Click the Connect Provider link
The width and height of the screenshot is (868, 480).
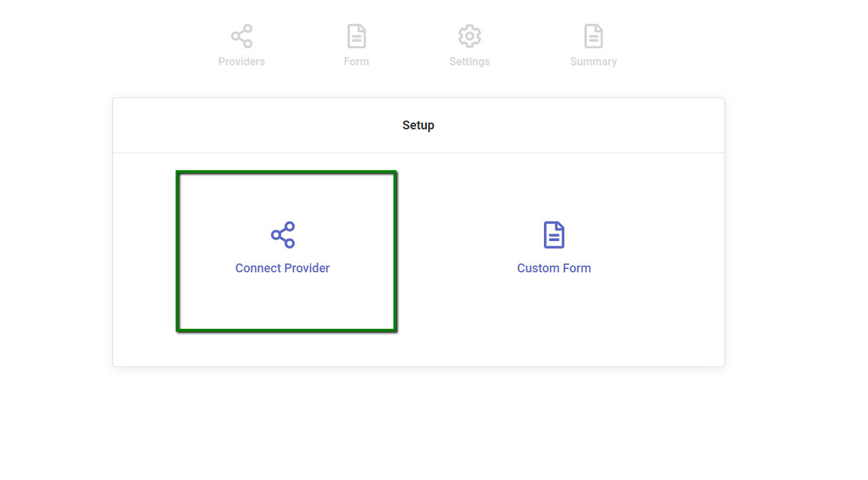pyautogui.click(x=283, y=268)
